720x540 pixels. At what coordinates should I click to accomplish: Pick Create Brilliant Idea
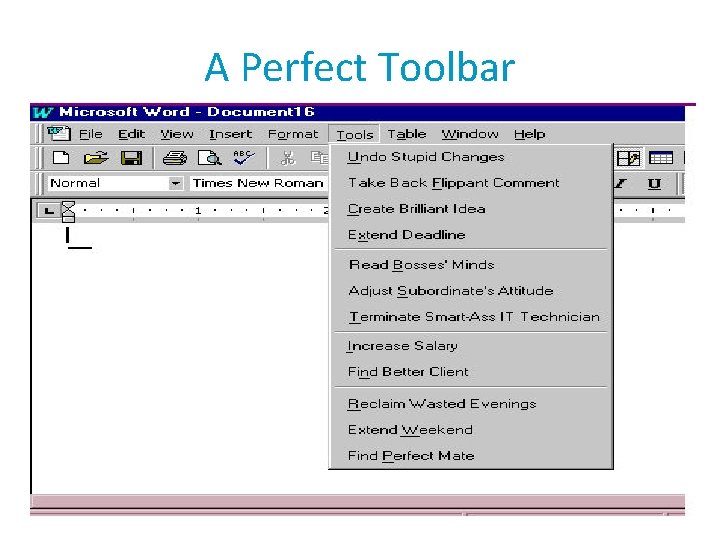(471, 209)
